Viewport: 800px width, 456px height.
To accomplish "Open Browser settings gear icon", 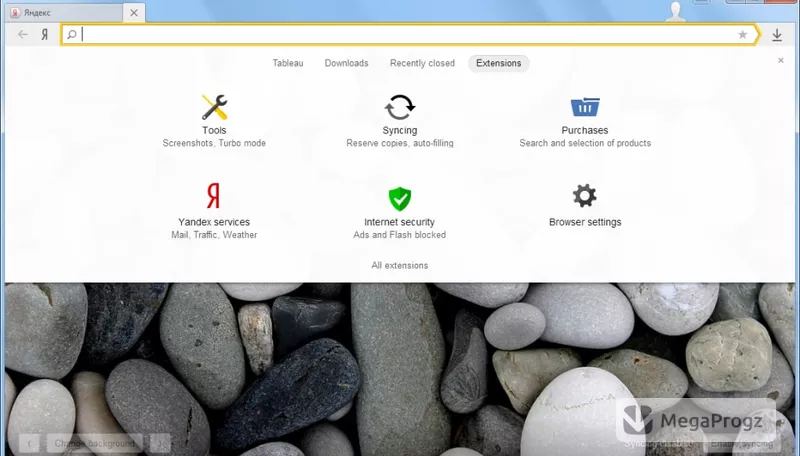I will (585, 196).
